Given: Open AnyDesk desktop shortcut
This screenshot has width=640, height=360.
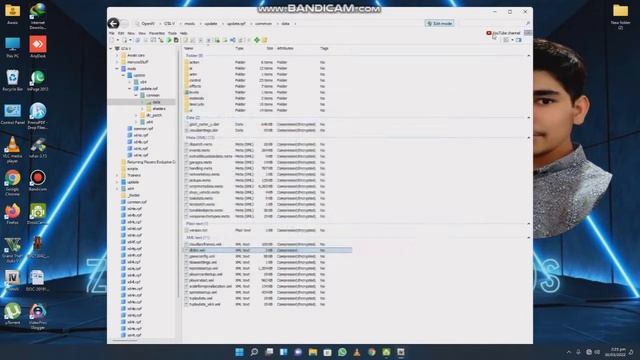Looking at the screenshot, I should [38, 47].
